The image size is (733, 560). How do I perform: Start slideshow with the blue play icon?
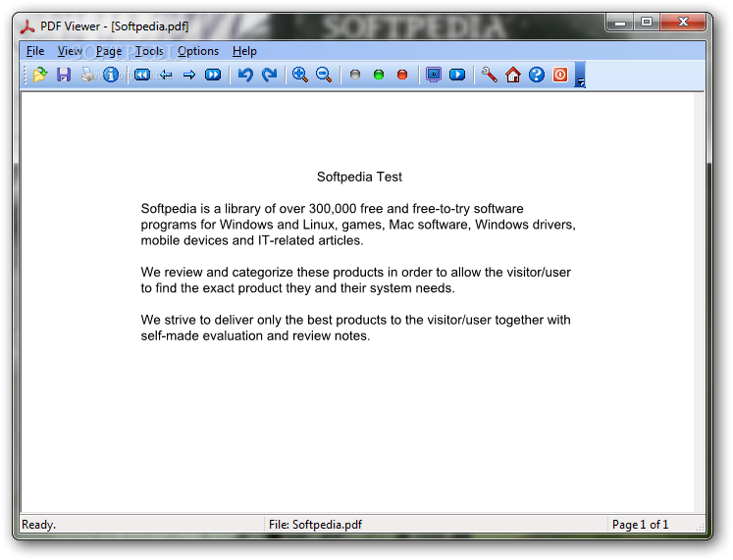(457, 75)
